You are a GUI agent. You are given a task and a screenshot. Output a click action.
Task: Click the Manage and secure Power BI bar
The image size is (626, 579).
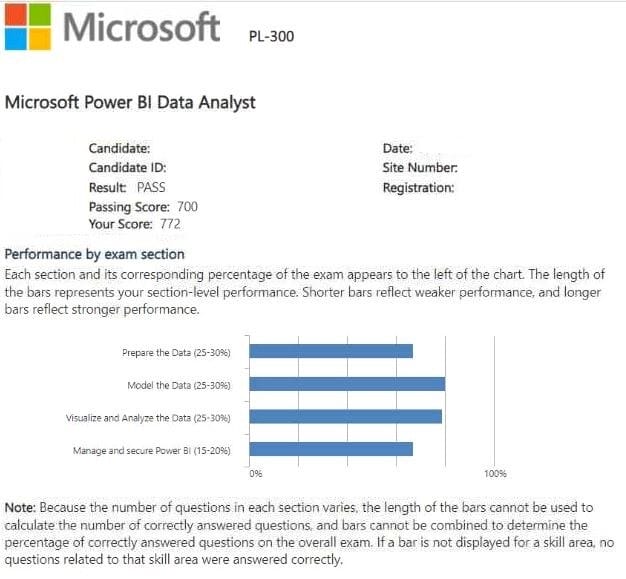pos(331,450)
